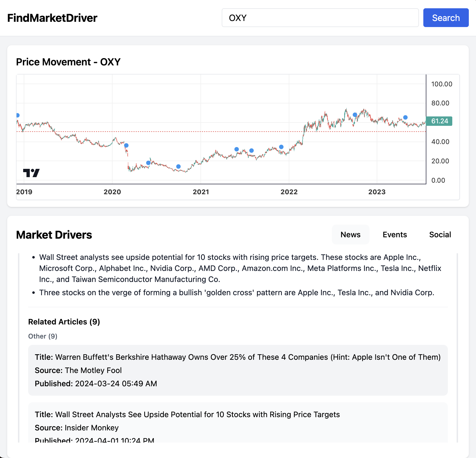Click the FindMarketDriver site title
This screenshot has width=476, height=458.
pyautogui.click(x=52, y=18)
